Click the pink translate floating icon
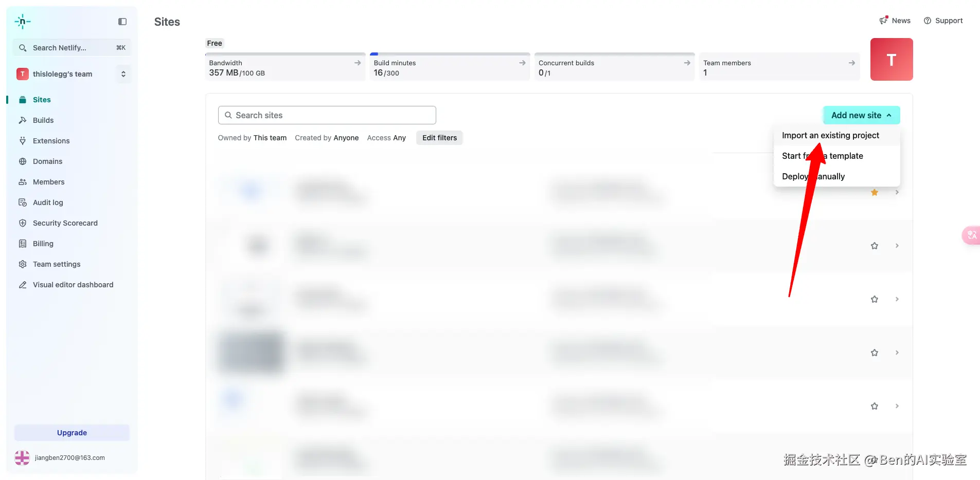Screen dimensions: 980x480 (971, 235)
